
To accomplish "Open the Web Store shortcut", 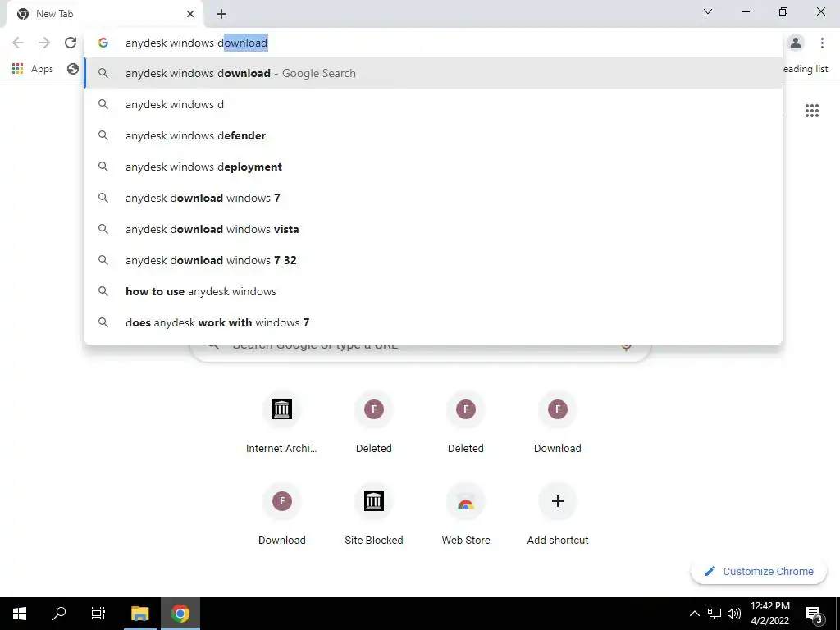I will [x=466, y=514].
